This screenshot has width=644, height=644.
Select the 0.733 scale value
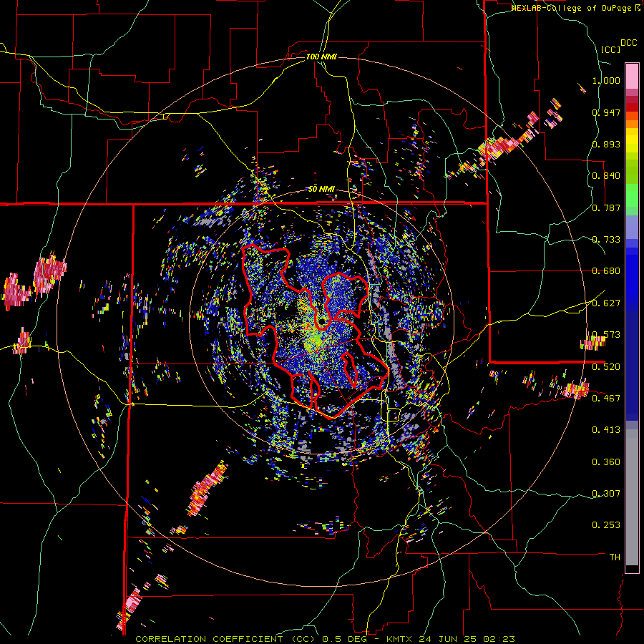coord(606,240)
